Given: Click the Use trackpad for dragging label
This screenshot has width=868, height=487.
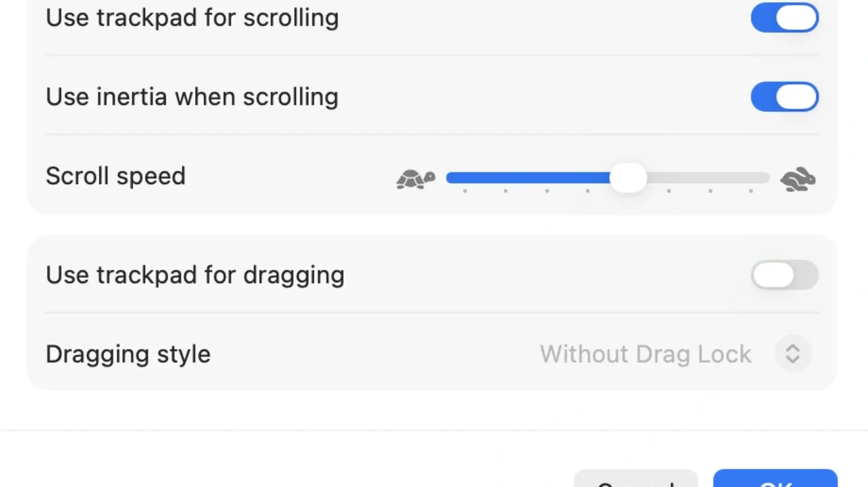Looking at the screenshot, I should point(195,275).
